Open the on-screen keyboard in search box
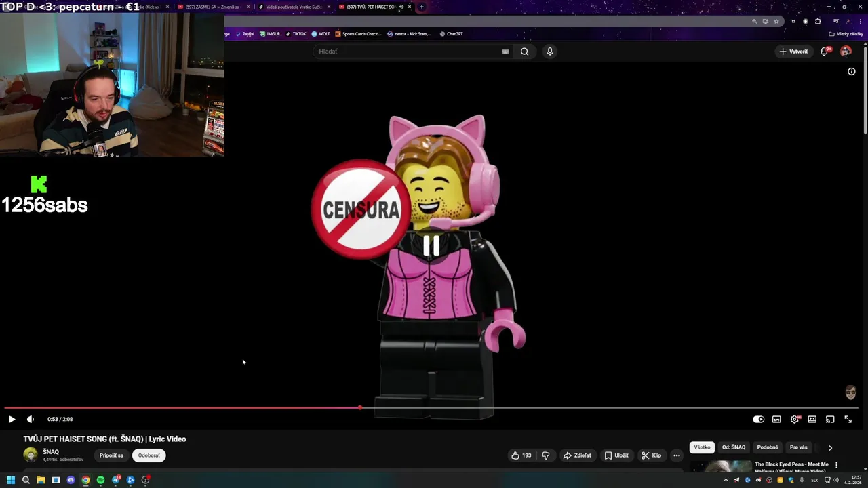This screenshot has width=868, height=488. point(505,52)
